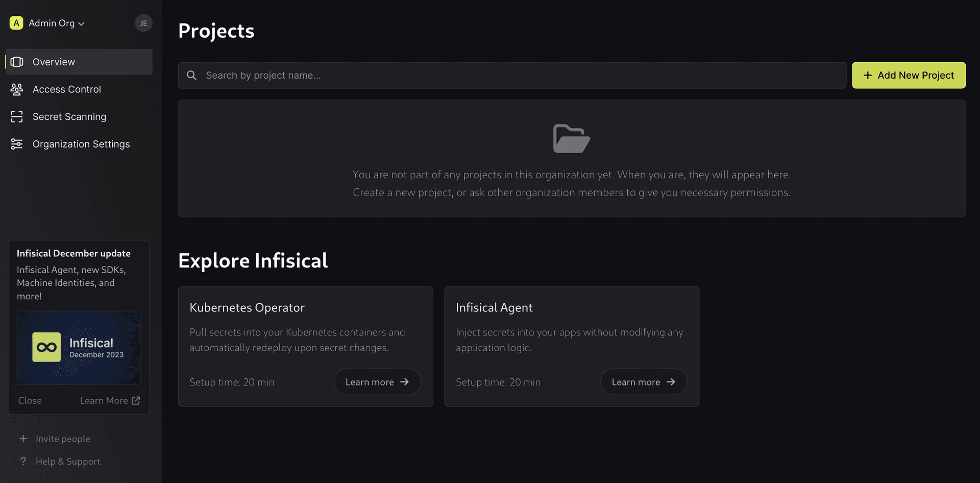The height and width of the screenshot is (483, 980).
Task: Click the empty folder icon
Action: (571, 138)
